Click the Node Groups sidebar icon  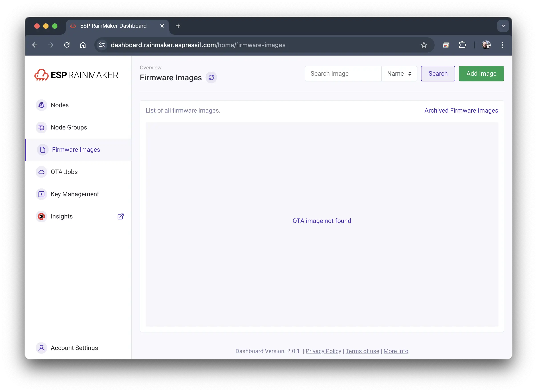click(x=42, y=127)
